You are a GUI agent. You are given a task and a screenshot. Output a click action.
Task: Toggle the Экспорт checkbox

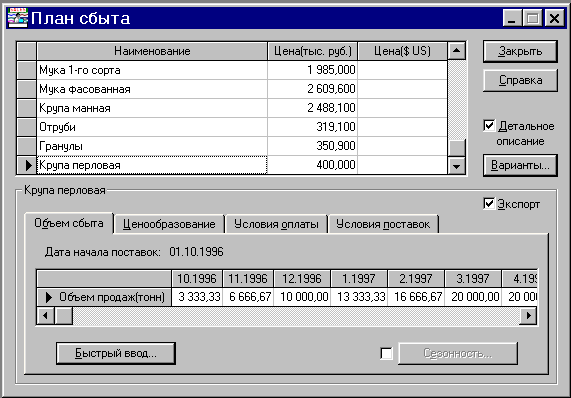(489, 204)
